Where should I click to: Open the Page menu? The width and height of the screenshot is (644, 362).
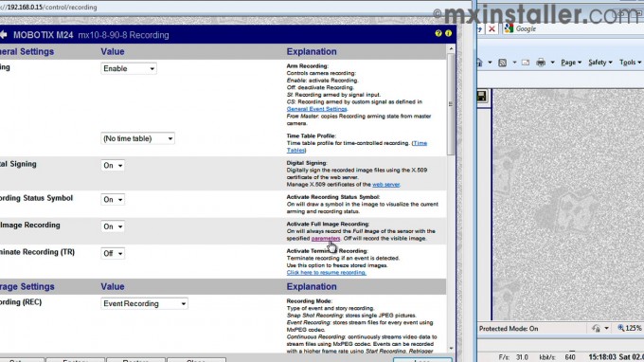coord(571,63)
